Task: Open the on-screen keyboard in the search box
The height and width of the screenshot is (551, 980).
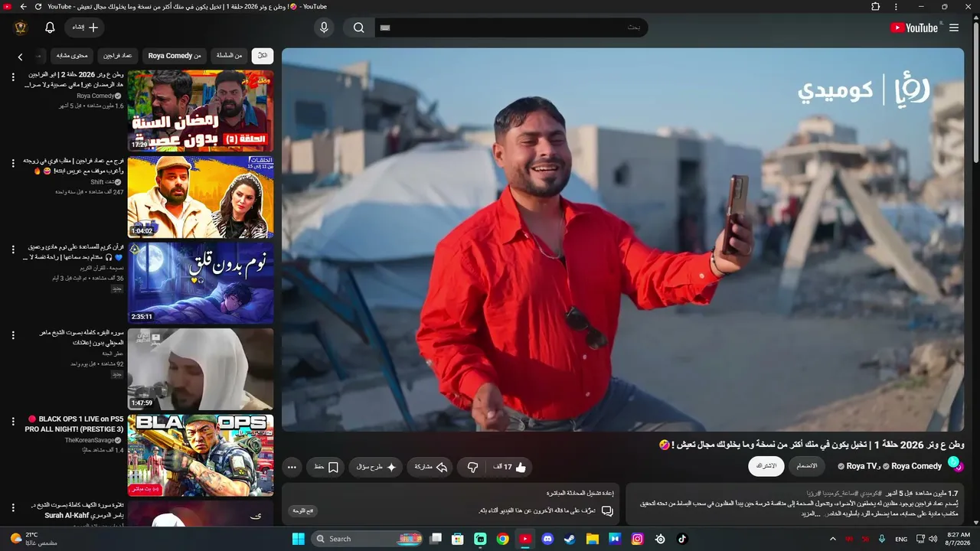Action: click(385, 28)
